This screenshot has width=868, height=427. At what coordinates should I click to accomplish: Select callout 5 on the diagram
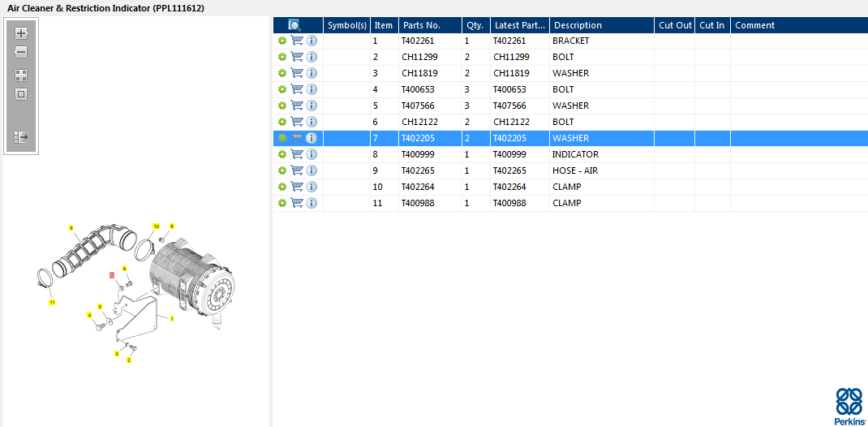click(x=101, y=306)
